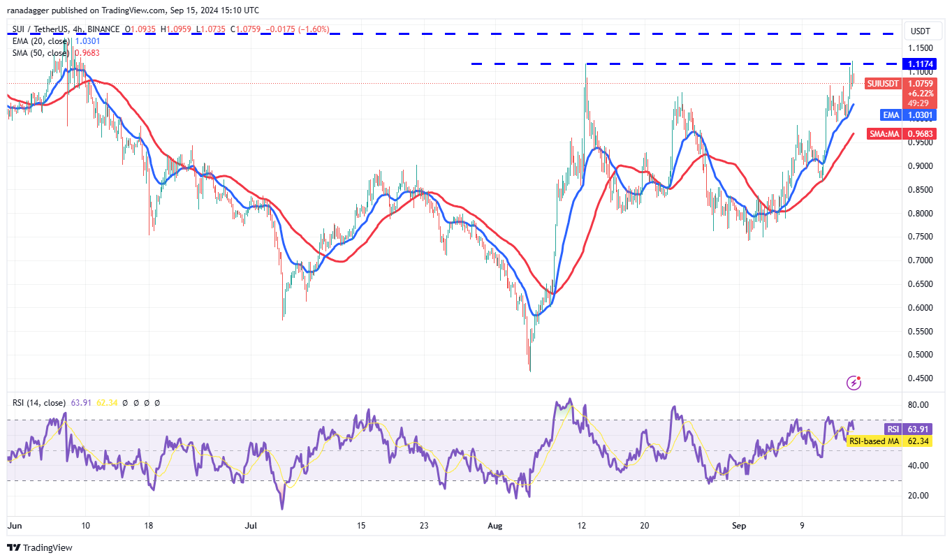The image size is (952, 560).
Task: Click the purple RSI tag on the scale
Action: pyautogui.click(x=893, y=429)
